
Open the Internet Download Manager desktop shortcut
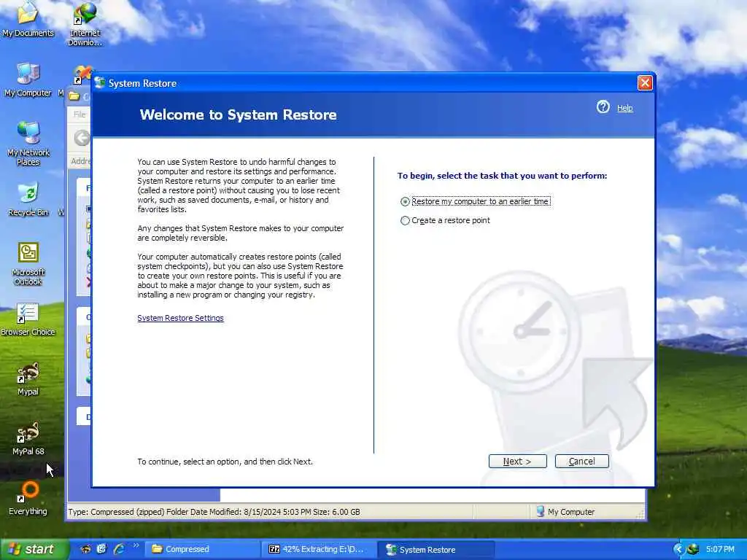coord(85,24)
